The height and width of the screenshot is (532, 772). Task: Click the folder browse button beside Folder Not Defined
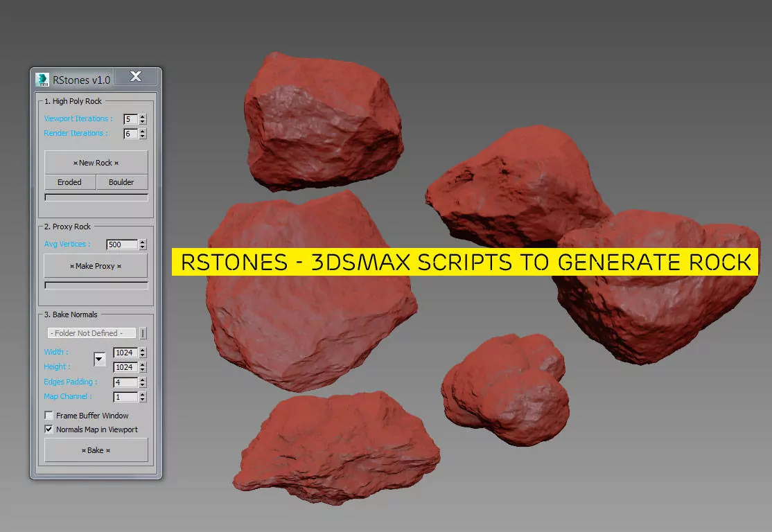(143, 333)
